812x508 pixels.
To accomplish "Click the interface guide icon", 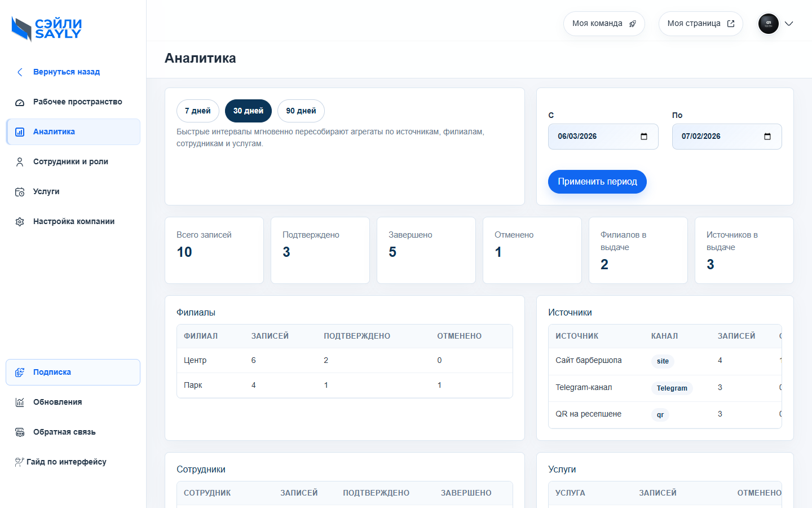I will click(20, 462).
